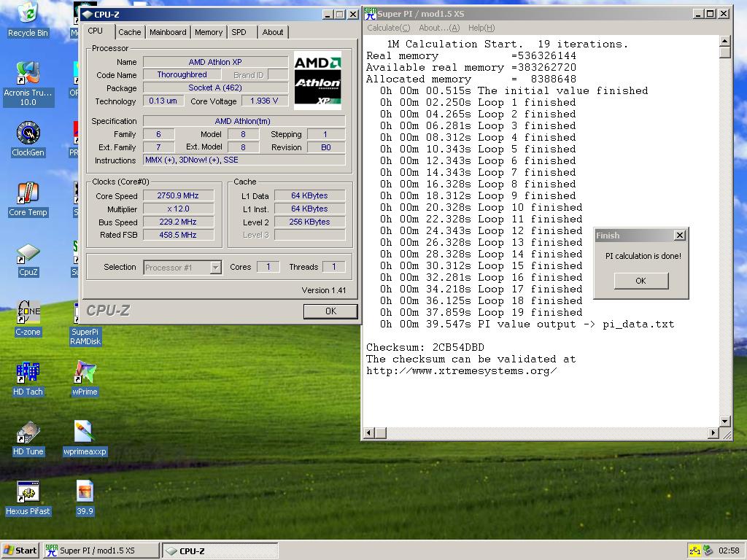This screenshot has width=747, height=560.
Task: Click the Rated FSB 458.5 MHz value
Action: [x=178, y=235]
